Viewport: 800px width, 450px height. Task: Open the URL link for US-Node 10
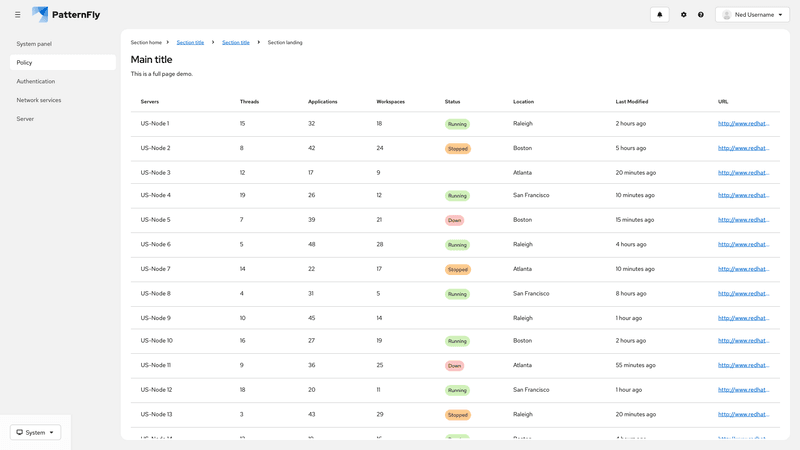[x=743, y=340]
